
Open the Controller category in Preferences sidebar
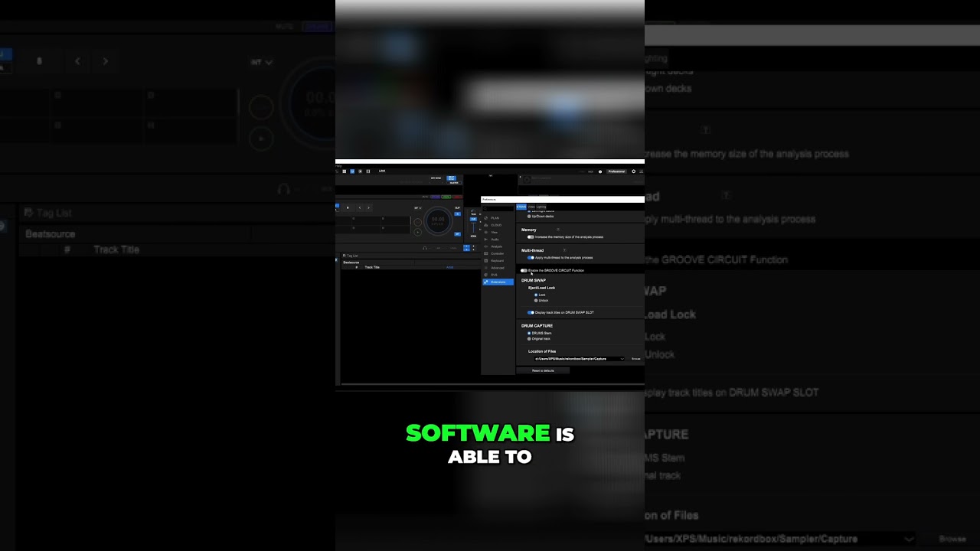click(x=498, y=253)
